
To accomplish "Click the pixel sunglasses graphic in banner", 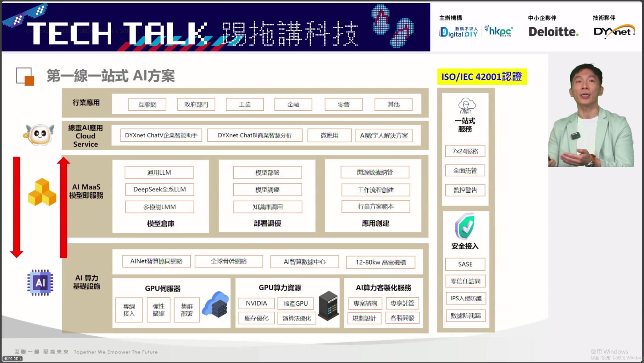I will 25,16.
